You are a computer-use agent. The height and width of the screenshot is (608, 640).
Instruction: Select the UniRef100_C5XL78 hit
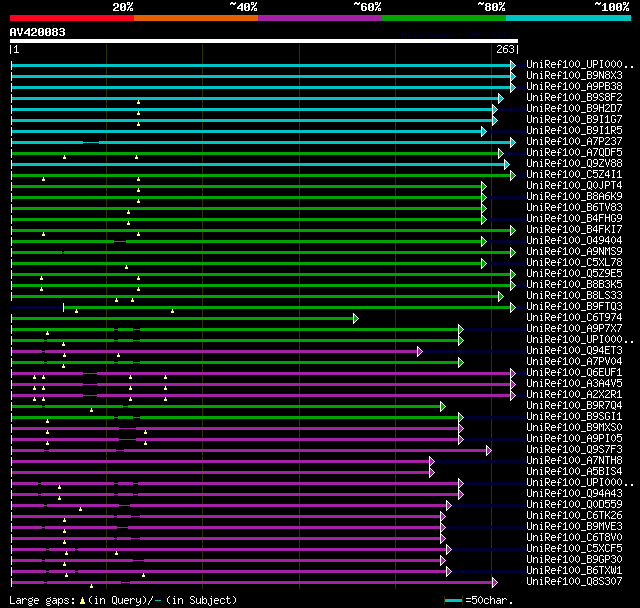tap(574, 263)
